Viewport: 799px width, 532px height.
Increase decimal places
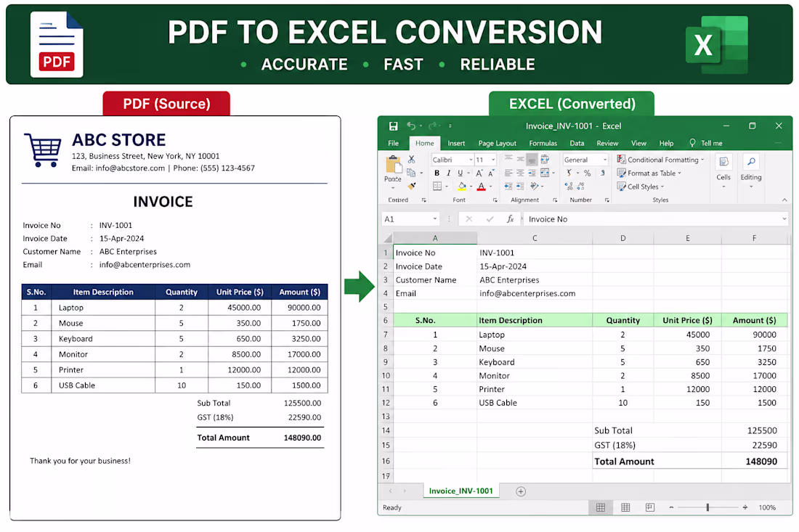point(569,187)
